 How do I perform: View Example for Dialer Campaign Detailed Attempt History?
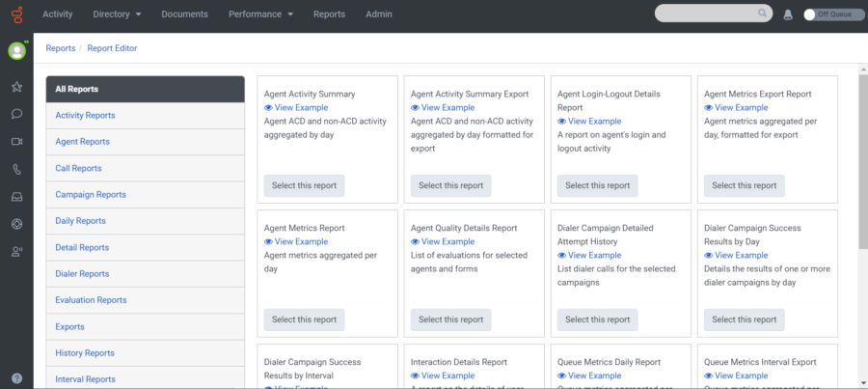tap(589, 256)
